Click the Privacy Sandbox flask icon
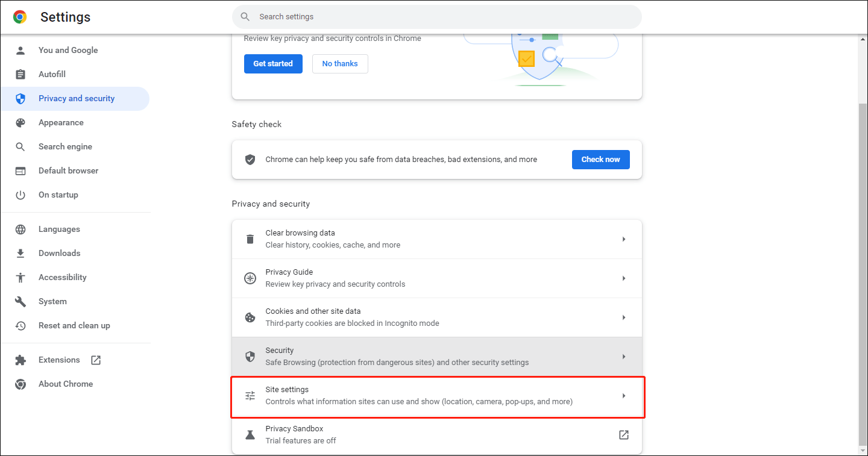The image size is (868, 456). (250, 435)
